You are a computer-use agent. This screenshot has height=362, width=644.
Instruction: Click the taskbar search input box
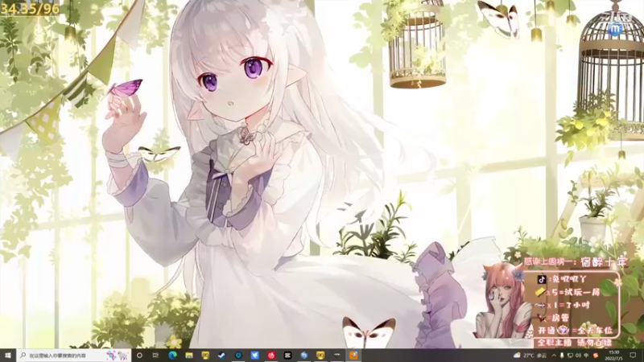coord(74,356)
